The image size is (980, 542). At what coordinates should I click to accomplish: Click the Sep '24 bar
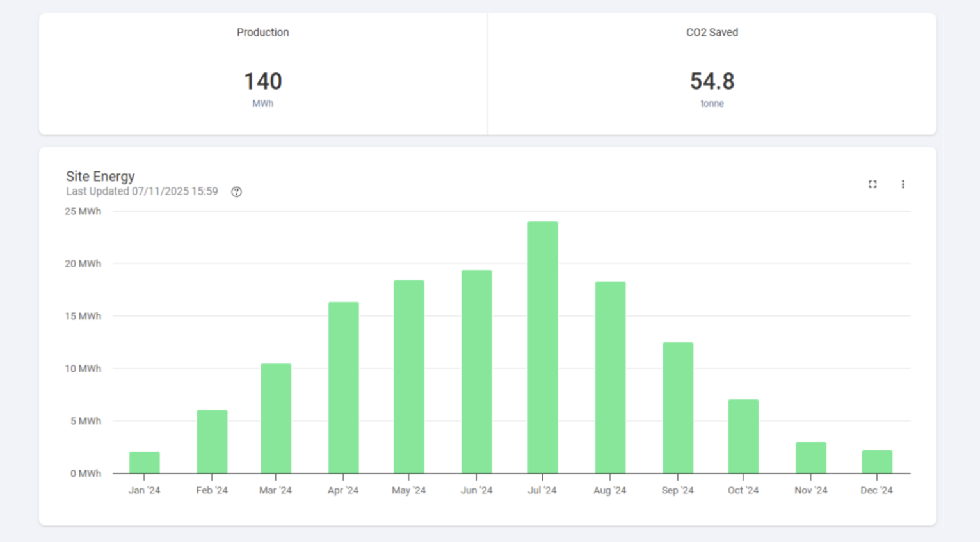pyautogui.click(x=678, y=408)
